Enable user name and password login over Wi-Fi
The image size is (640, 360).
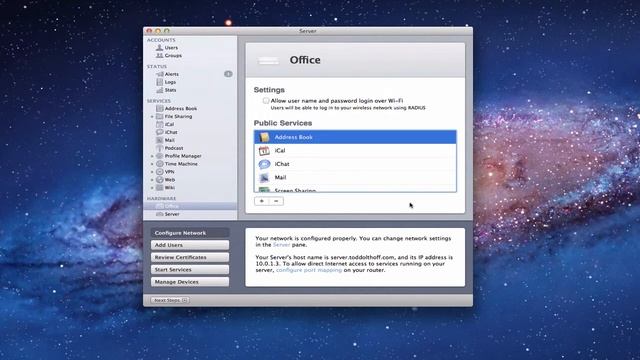click(x=266, y=100)
